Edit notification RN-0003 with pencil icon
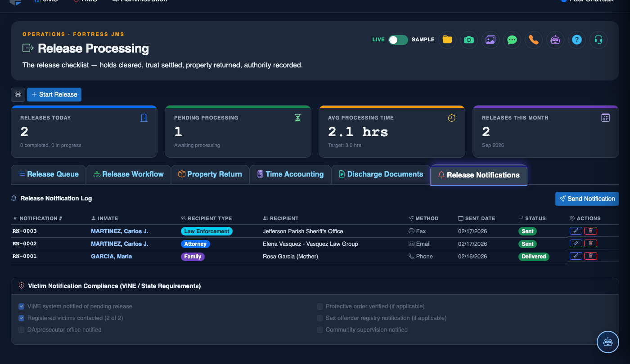This screenshot has width=630, height=364. [x=576, y=231]
